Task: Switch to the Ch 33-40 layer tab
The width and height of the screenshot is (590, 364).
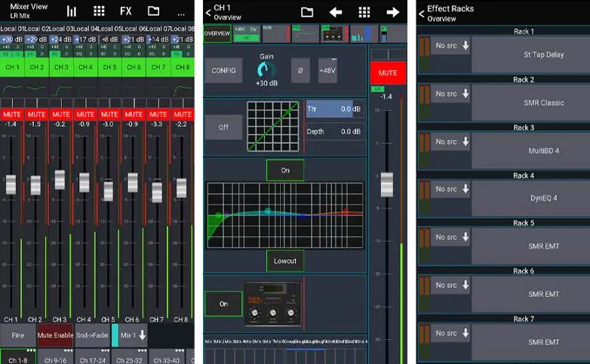Action: coord(166,356)
